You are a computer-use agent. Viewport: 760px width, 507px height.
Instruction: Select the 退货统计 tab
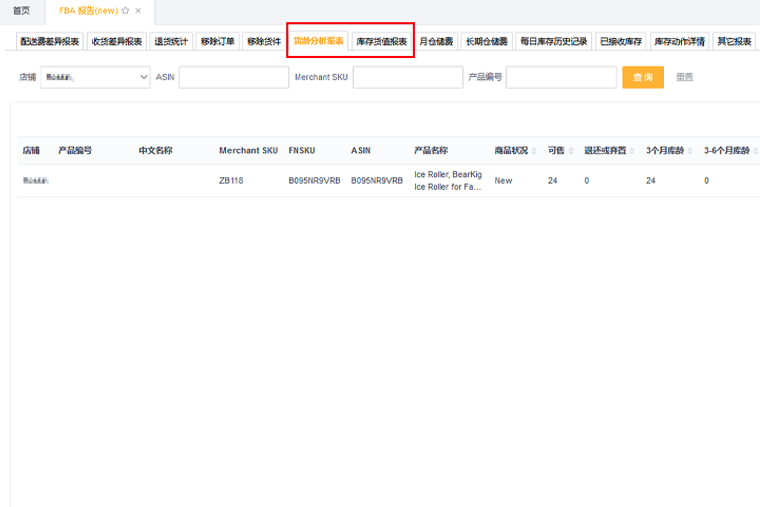171,42
